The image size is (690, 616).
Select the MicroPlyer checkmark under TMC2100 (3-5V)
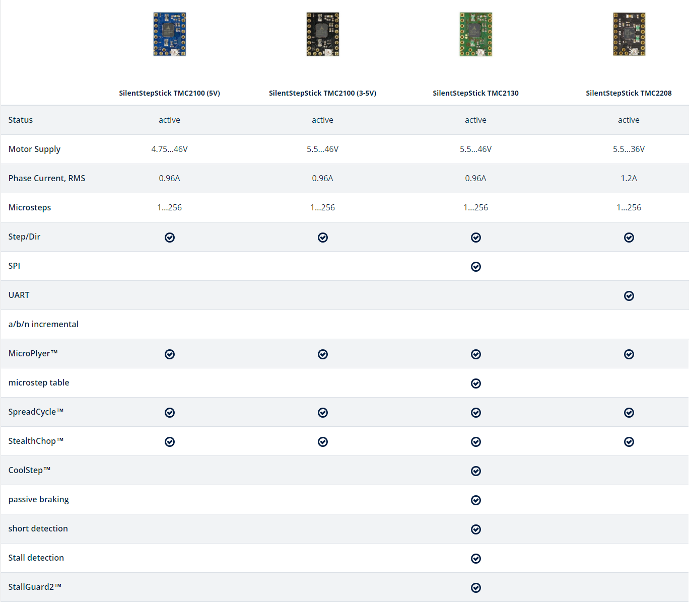pyautogui.click(x=322, y=354)
